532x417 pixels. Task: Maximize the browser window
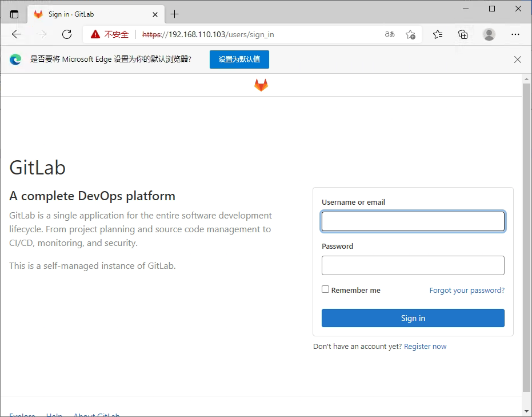[x=492, y=9]
